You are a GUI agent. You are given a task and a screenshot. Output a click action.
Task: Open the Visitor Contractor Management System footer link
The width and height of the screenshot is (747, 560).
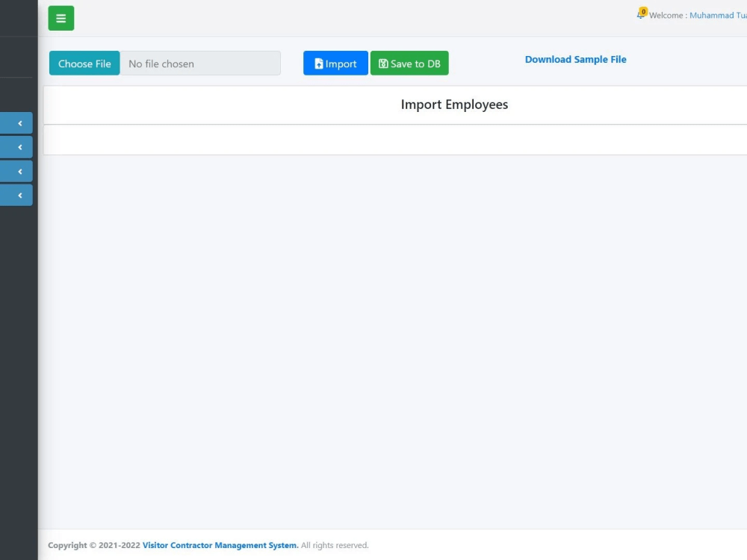point(220,545)
